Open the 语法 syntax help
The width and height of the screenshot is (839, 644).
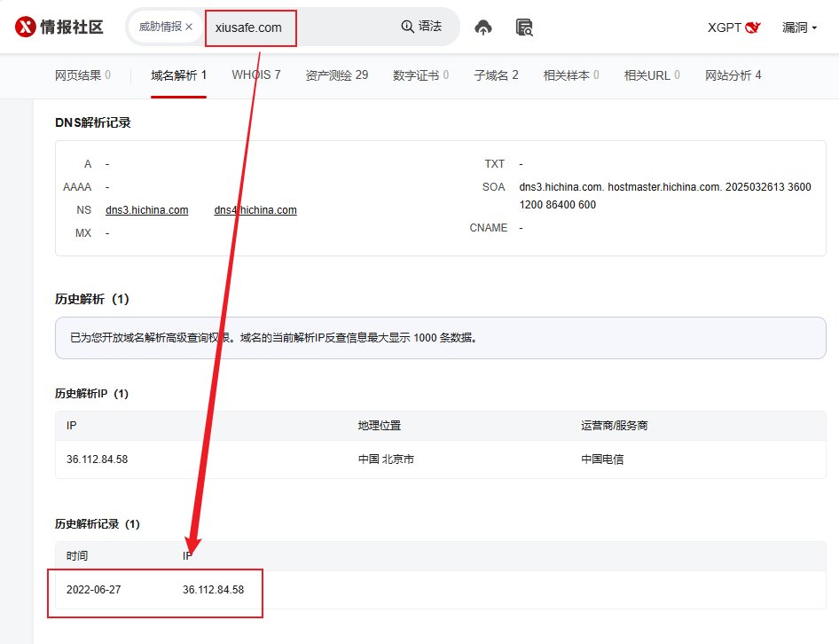click(421, 27)
